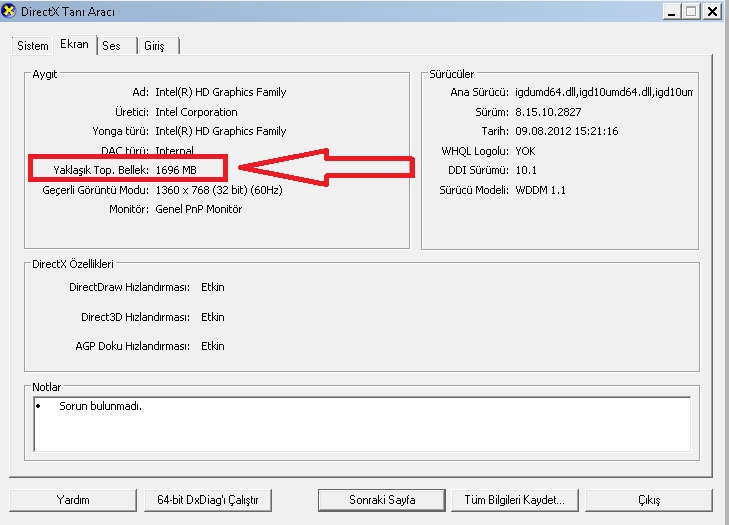The height and width of the screenshot is (525, 729).
Task: Click the Sonraki Sayfa button
Action: (382, 500)
